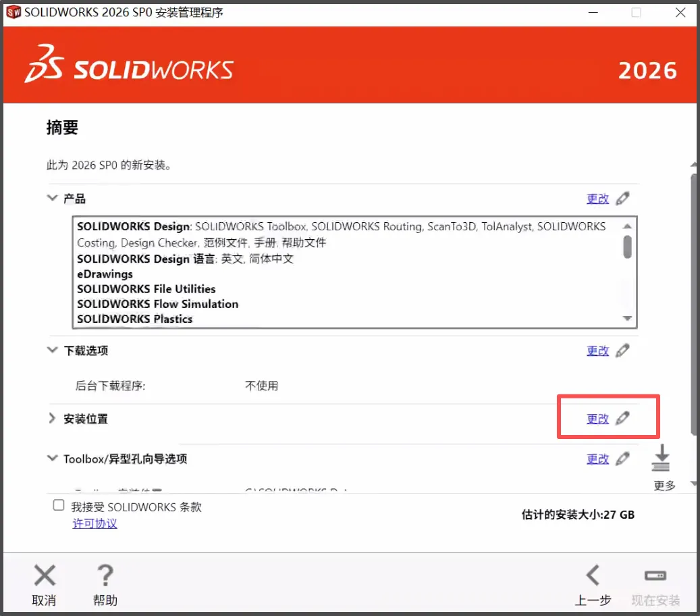The height and width of the screenshot is (616, 700).
Task: Click the SOLIDWORKS Design 语言 line
Action: tap(185, 259)
